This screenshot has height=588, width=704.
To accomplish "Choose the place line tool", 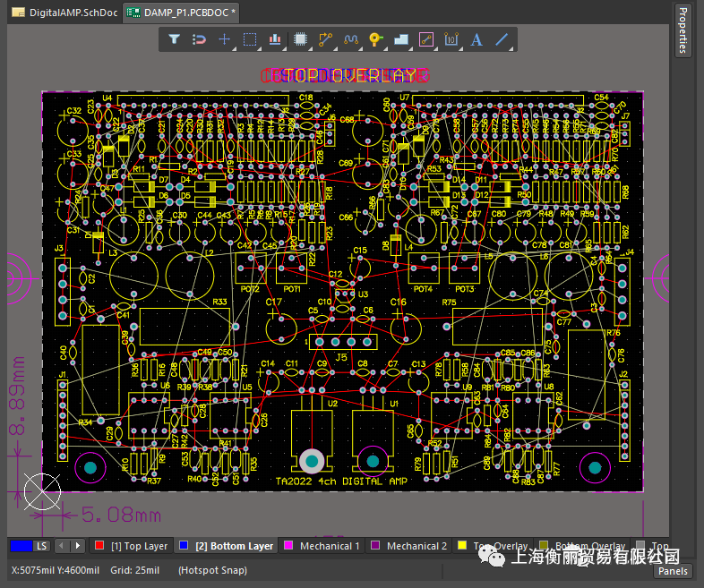I will coord(502,39).
